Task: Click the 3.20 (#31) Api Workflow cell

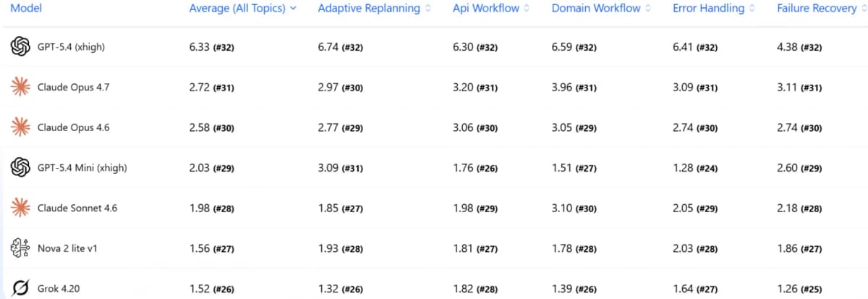Action: click(x=475, y=88)
